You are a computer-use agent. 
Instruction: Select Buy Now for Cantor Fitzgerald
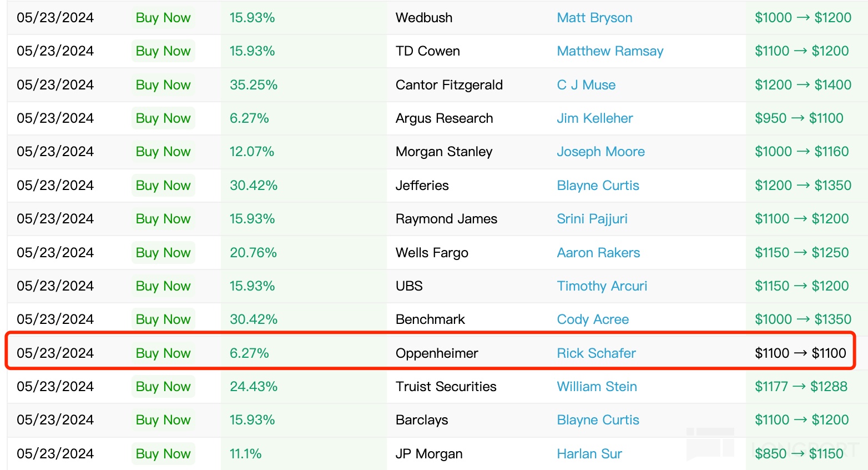163,85
